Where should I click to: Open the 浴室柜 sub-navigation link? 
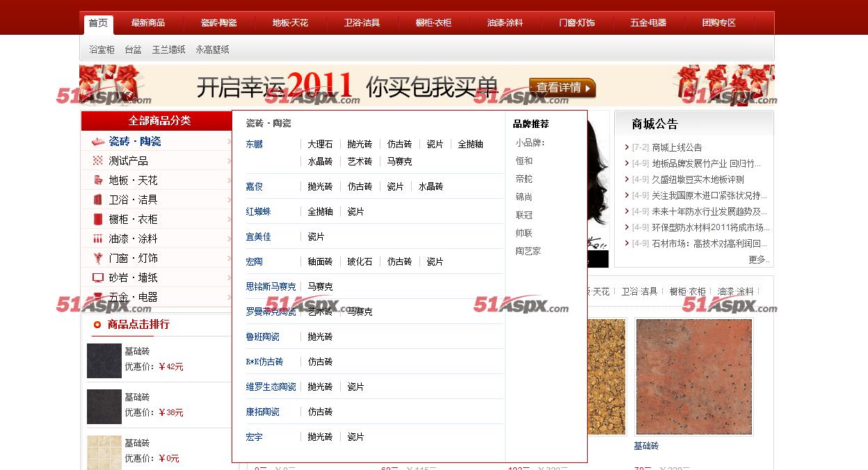[x=102, y=50]
